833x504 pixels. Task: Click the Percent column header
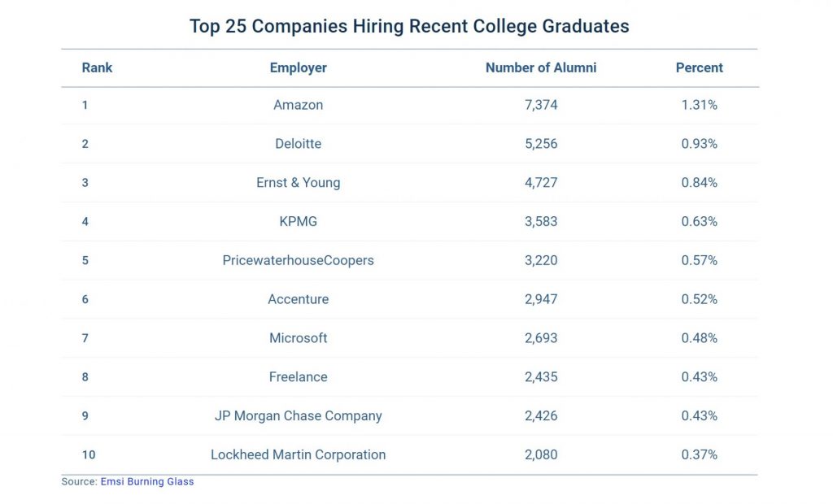[x=700, y=67]
